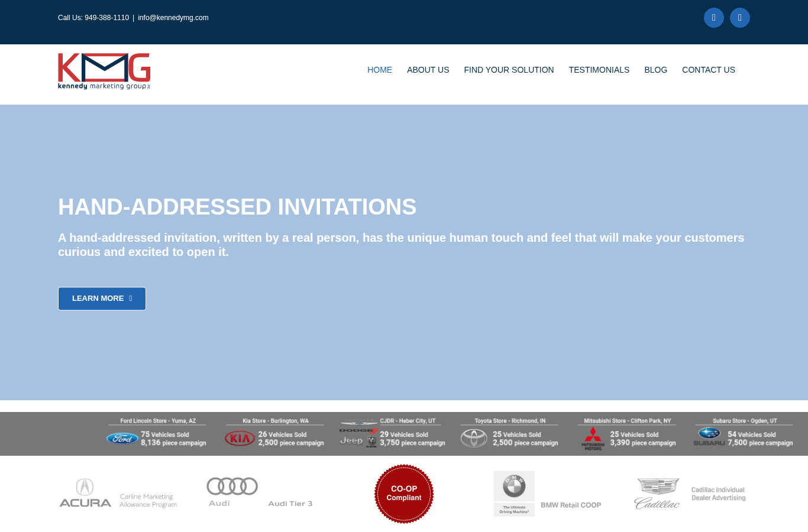Screen dimensions: 808x532
Task: Click the info@kennedymg.com email link
Action: pos(173,18)
